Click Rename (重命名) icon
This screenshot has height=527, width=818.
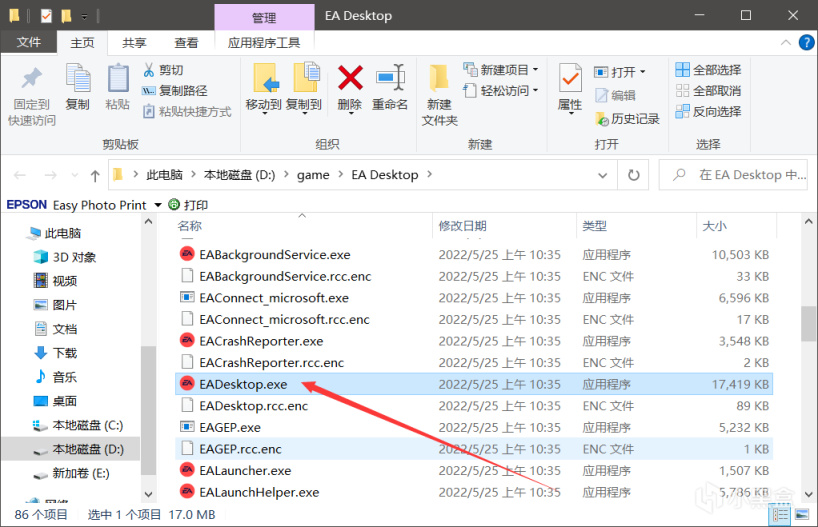[390, 78]
